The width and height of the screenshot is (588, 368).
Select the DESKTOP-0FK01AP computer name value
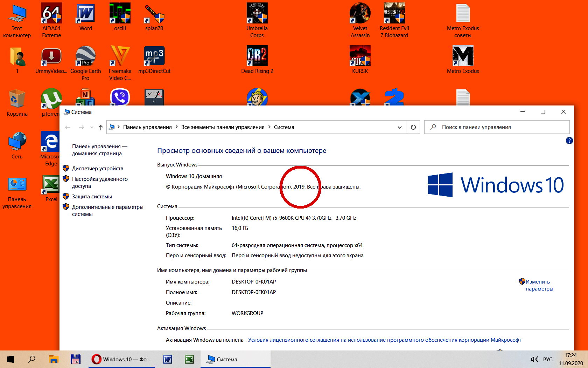pyautogui.click(x=254, y=282)
